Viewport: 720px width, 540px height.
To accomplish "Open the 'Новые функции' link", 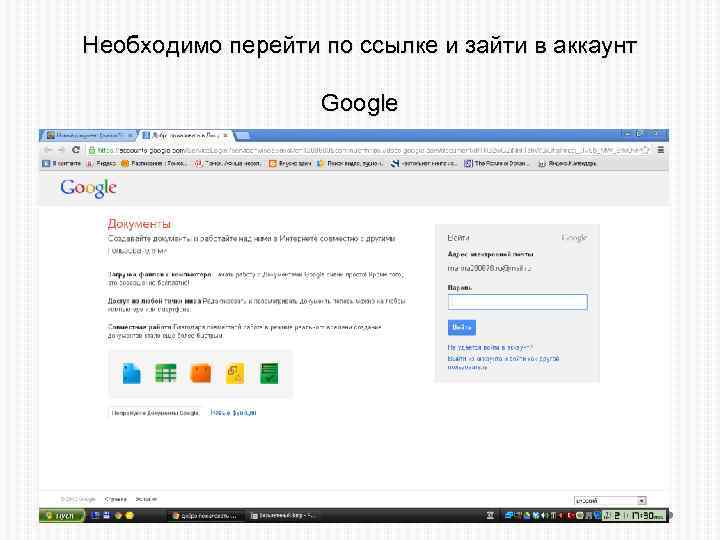I will click(233, 413).
